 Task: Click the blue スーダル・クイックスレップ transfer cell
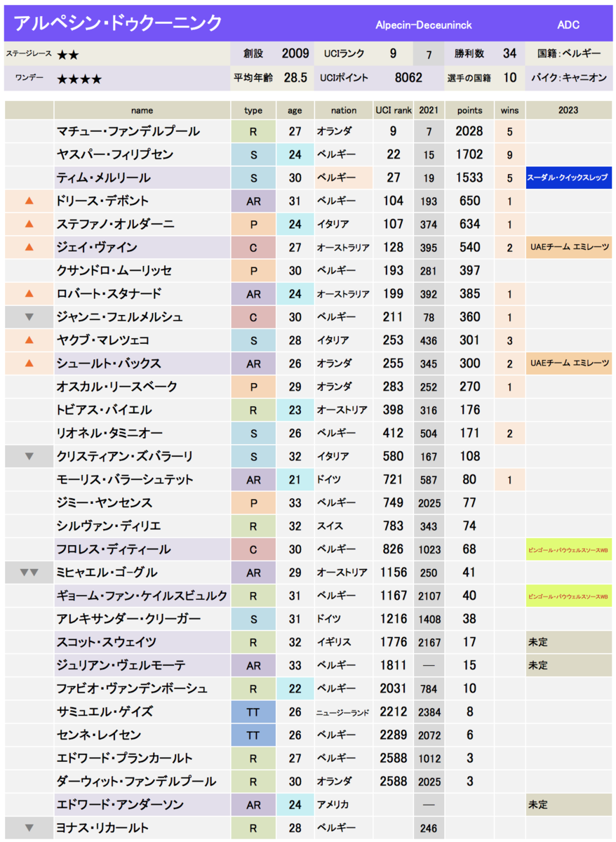(569, 178)
